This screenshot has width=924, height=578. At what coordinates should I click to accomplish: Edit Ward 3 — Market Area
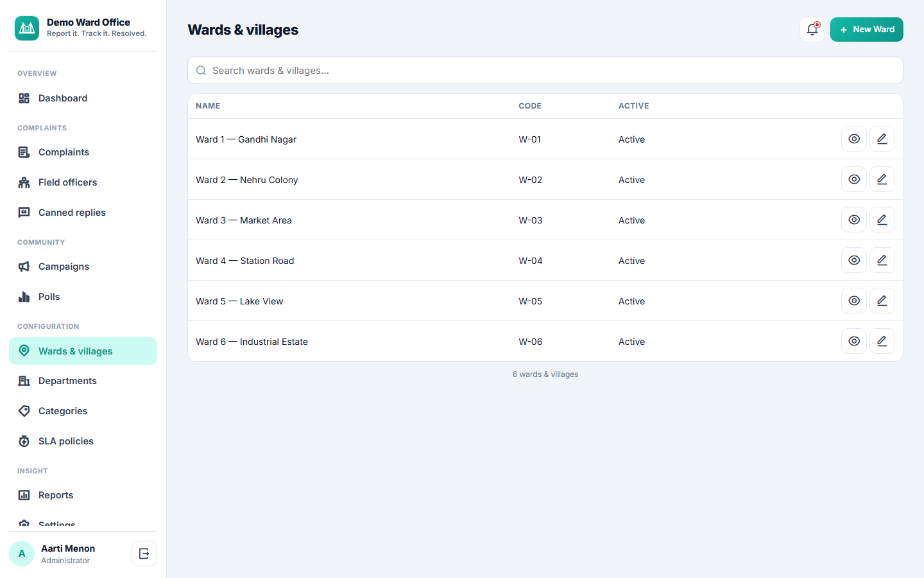tap(882, 220)
